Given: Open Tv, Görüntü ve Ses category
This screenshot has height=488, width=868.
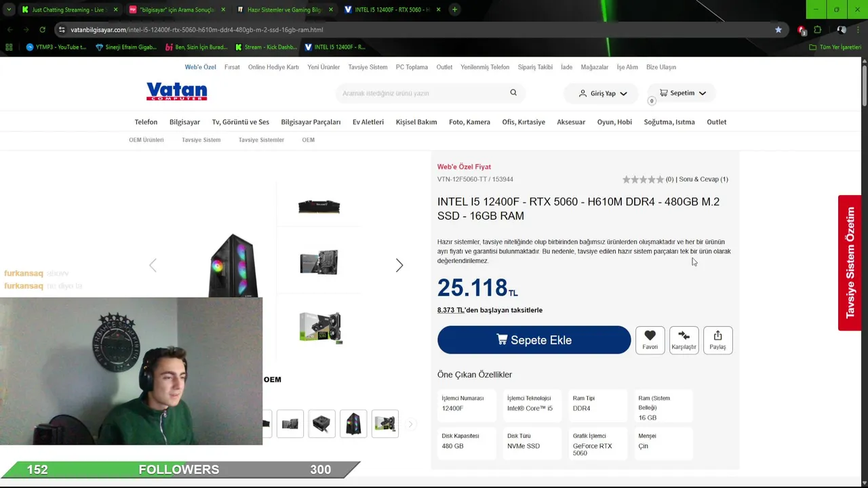Looking at the screenshot, I should 241,122.
